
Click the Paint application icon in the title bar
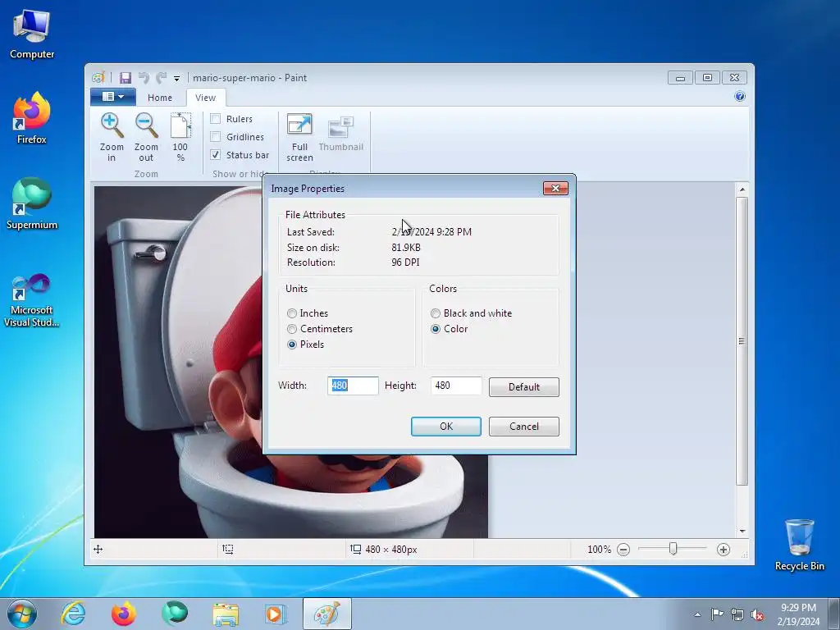(98, 78)
